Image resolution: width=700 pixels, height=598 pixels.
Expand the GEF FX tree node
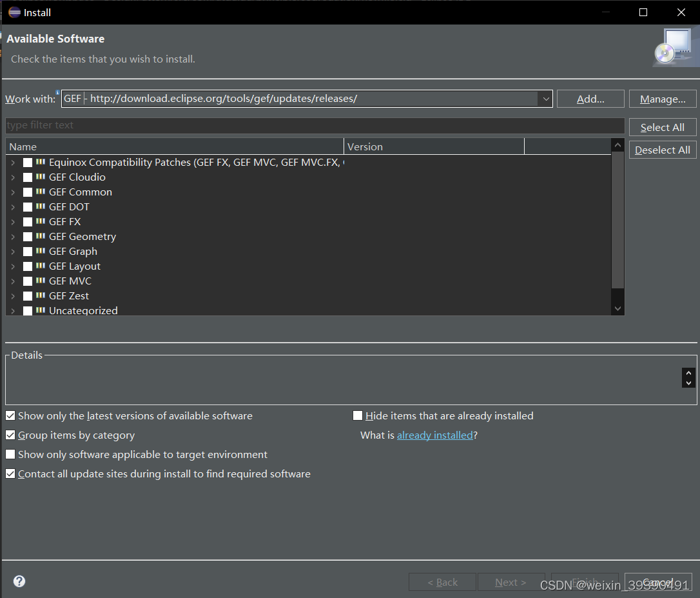13,222
